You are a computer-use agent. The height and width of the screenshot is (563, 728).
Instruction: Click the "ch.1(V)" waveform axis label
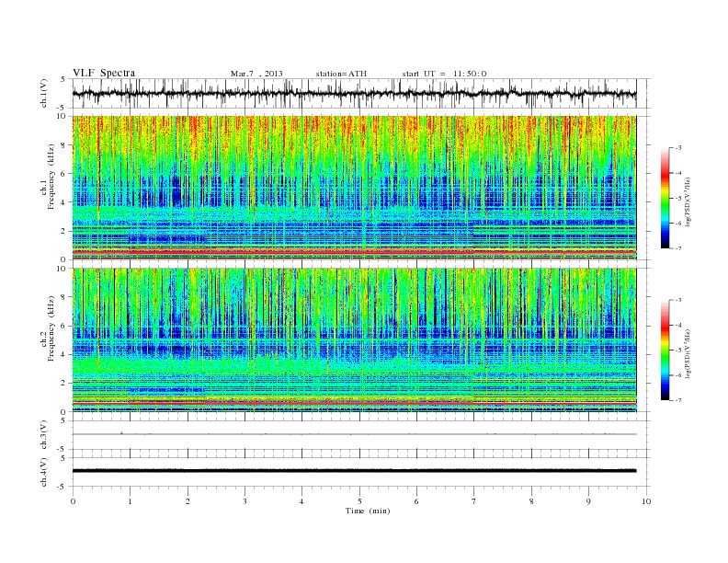point(44,93)
